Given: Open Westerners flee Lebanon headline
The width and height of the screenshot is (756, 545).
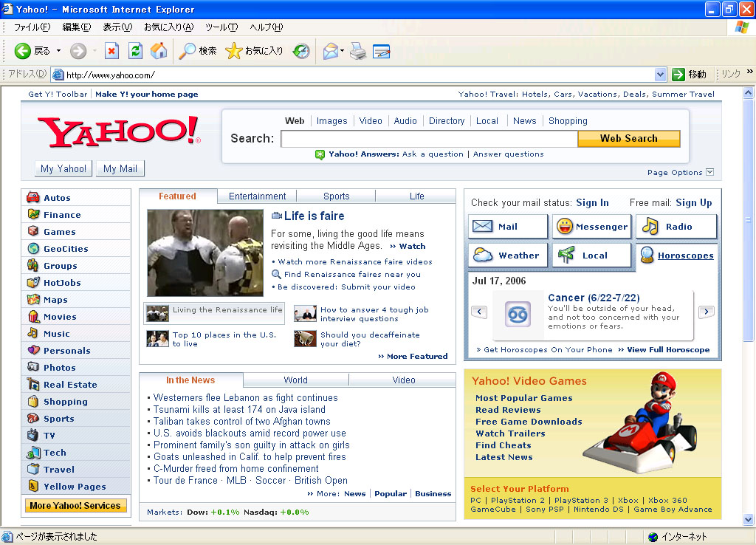Looking at the screenshot, I should (245, 397).
